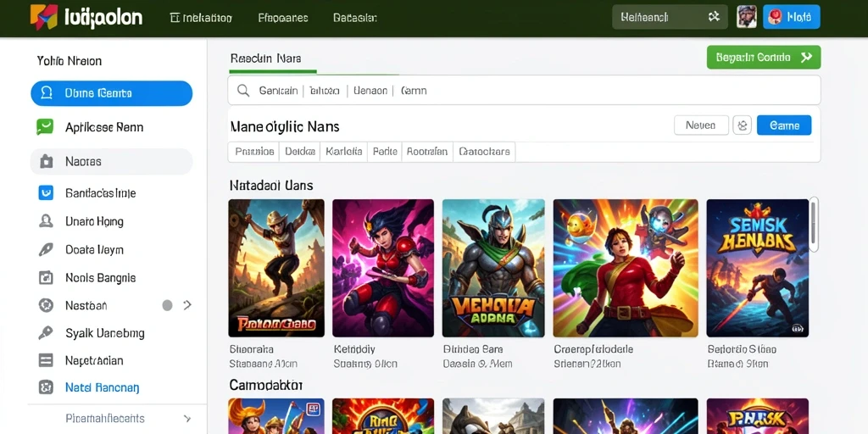This screenshot has width=868, height=434.
Task: Toggle the grey dot on Nestban row
Action: tap(167, 305)
